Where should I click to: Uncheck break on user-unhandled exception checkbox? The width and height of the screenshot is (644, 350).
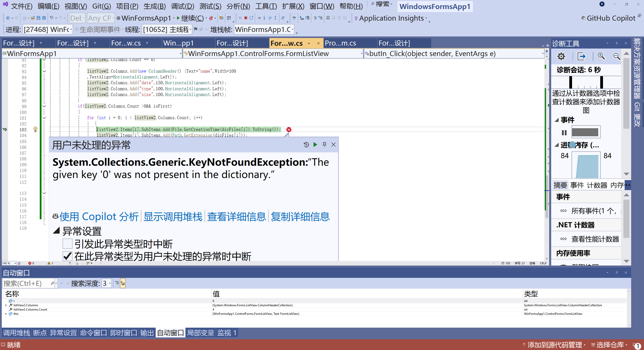[x=67, y=256]
